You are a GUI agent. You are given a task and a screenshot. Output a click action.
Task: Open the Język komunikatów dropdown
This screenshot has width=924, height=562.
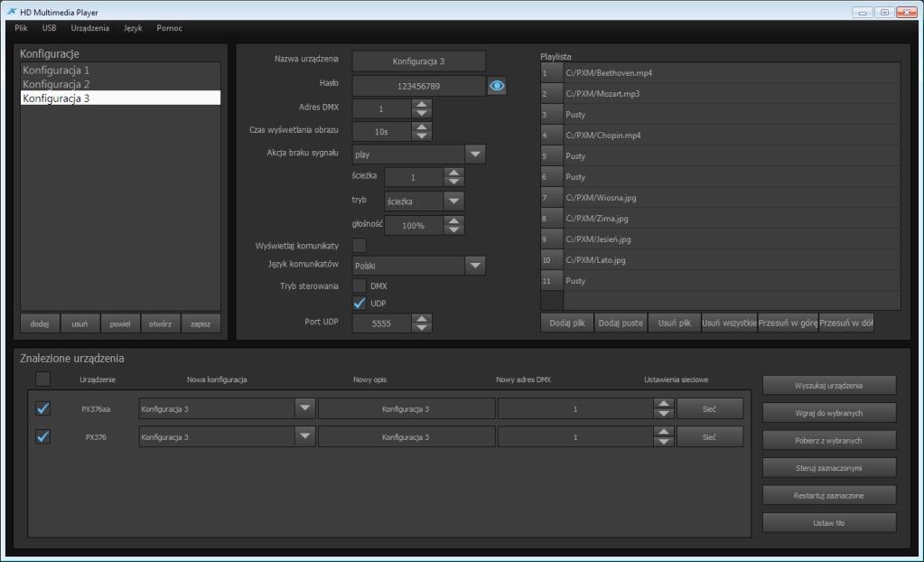[x=475, y=266]
